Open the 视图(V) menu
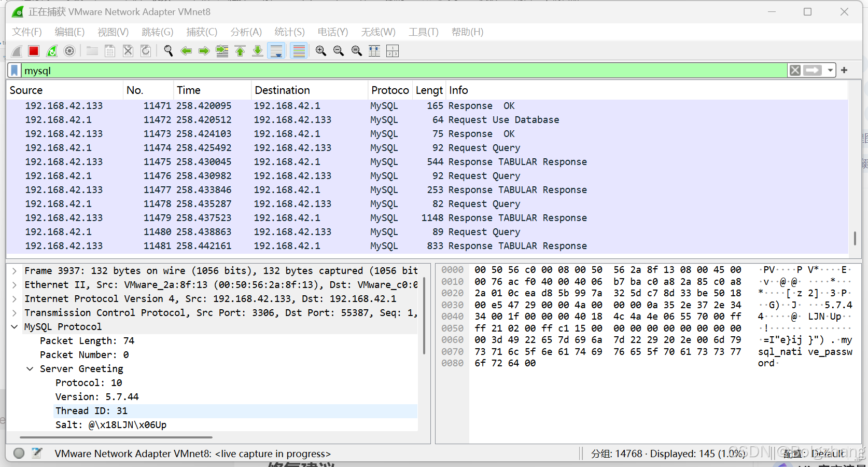 tap(113, 32)
